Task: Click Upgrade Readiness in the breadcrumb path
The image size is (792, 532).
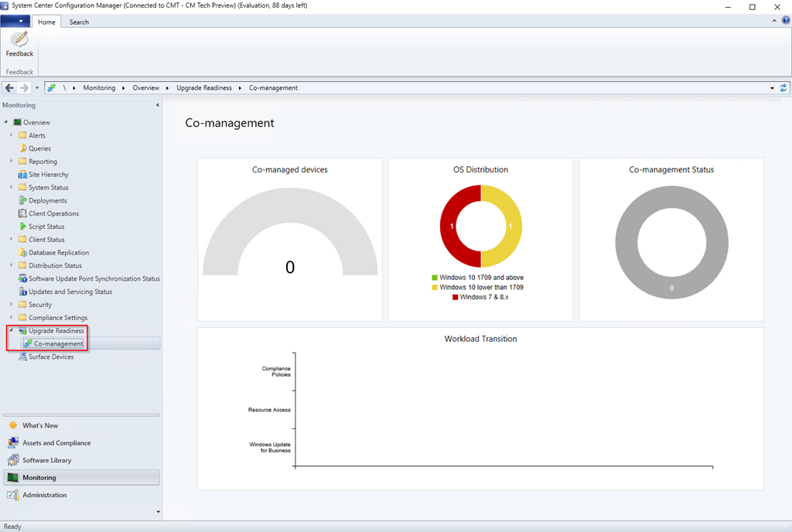Action: tap(203, 88)
